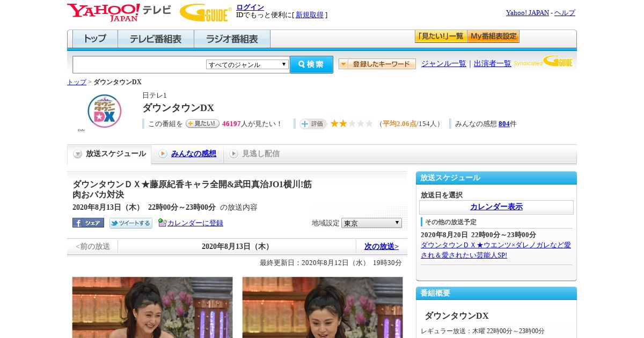Click the calendar icon beside カレンダーに登録

pyautogui.click(x=162, y=223)
